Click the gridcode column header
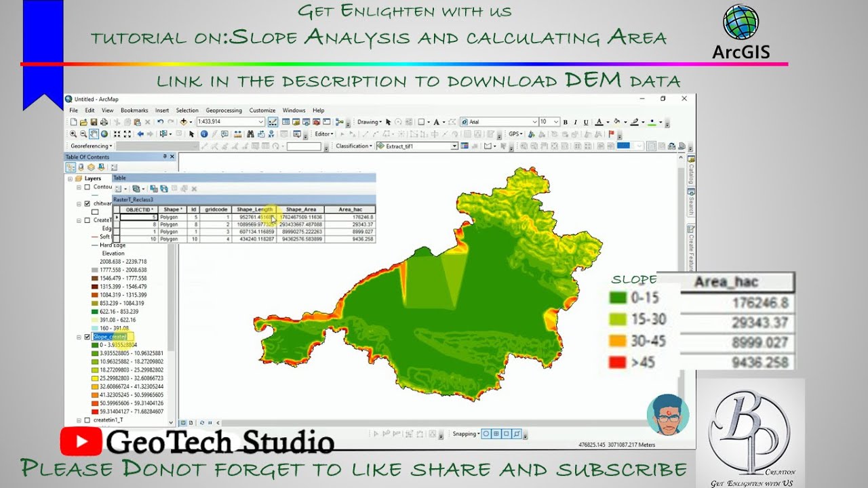The height and width of the screenshot is (488, 868). coord(215,209)
